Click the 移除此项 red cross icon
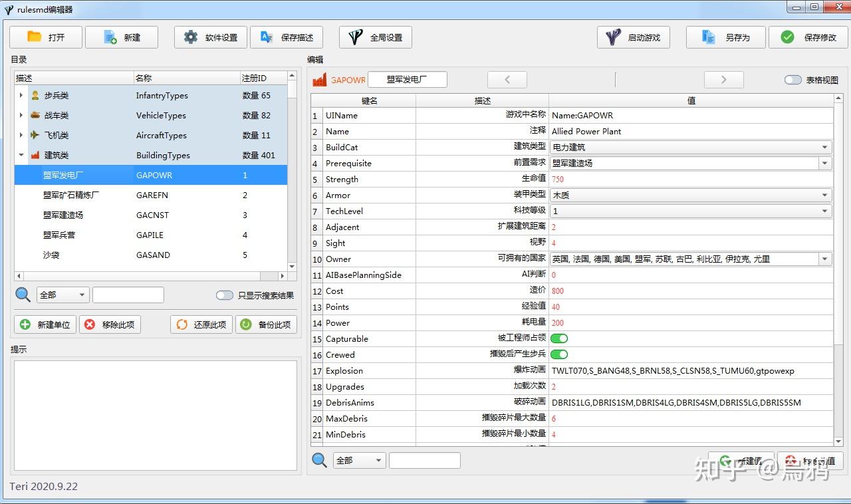 [x=90, y=324]
